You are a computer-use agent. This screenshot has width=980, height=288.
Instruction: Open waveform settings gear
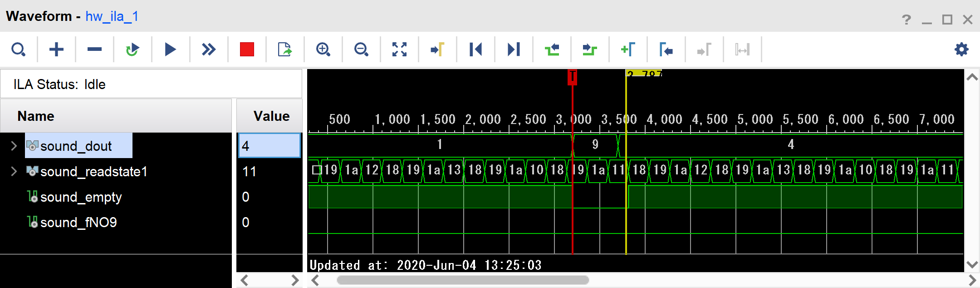(x=961, y=49)
